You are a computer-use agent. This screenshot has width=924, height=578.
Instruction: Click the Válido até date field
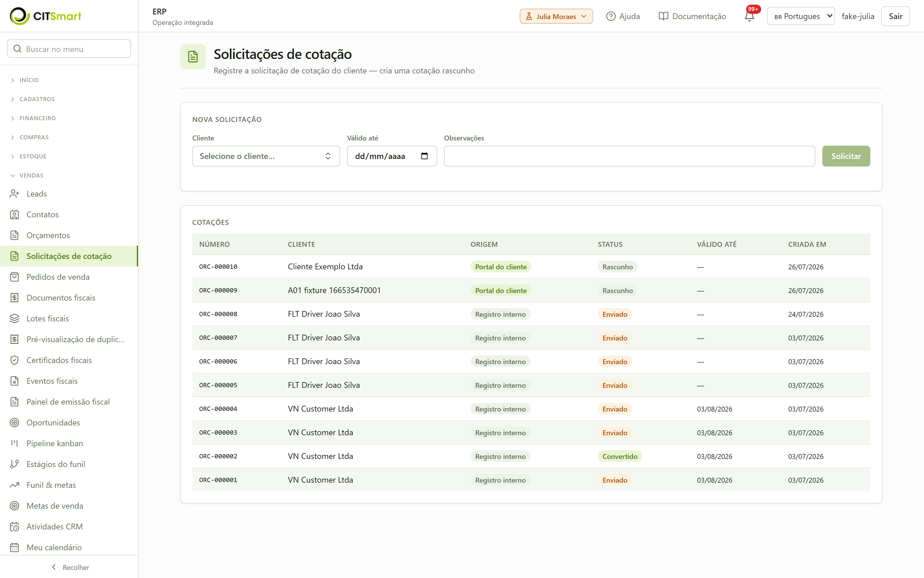tap(392, 156)
